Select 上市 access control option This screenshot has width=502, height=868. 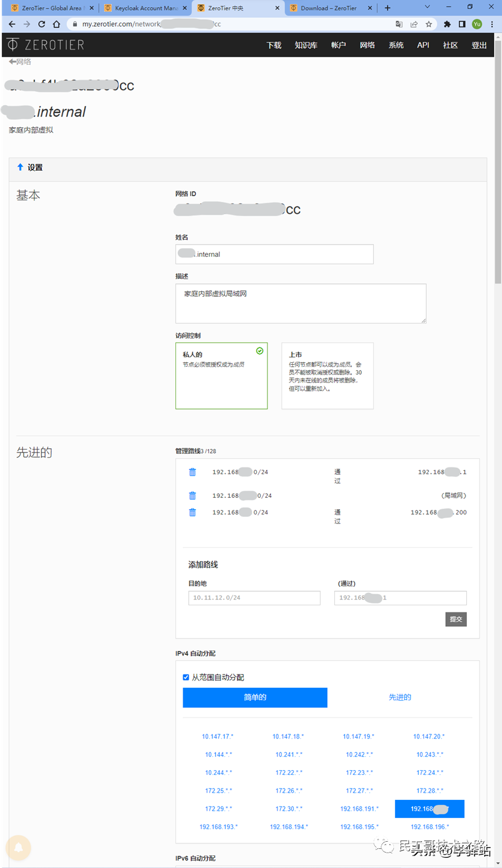point(328,375)
